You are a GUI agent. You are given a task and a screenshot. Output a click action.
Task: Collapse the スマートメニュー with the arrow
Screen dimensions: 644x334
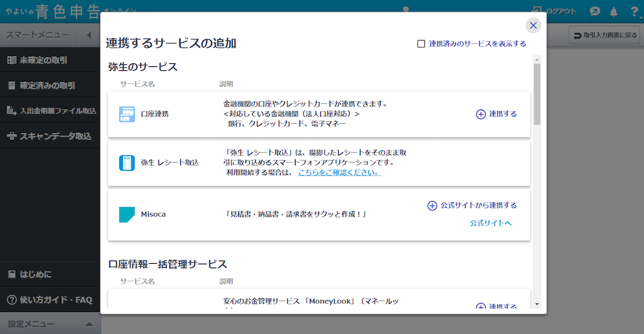89,35
